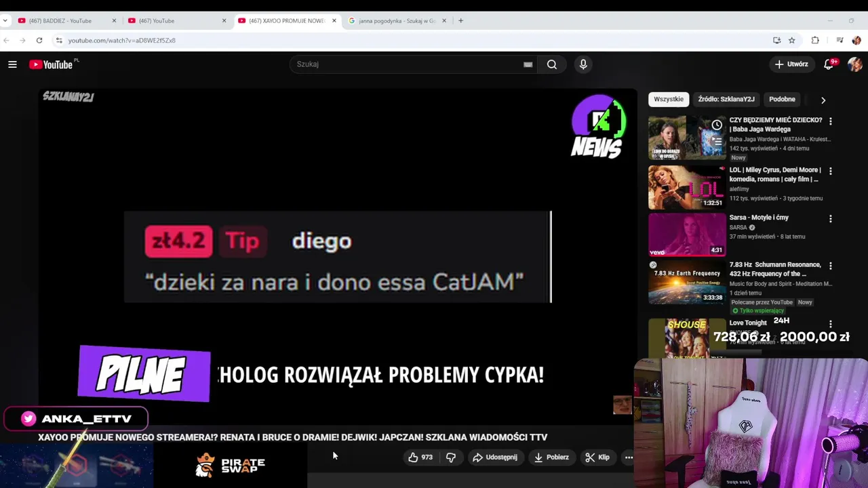Close the BADDIEZ - YouTube tab

coord(114,21)
